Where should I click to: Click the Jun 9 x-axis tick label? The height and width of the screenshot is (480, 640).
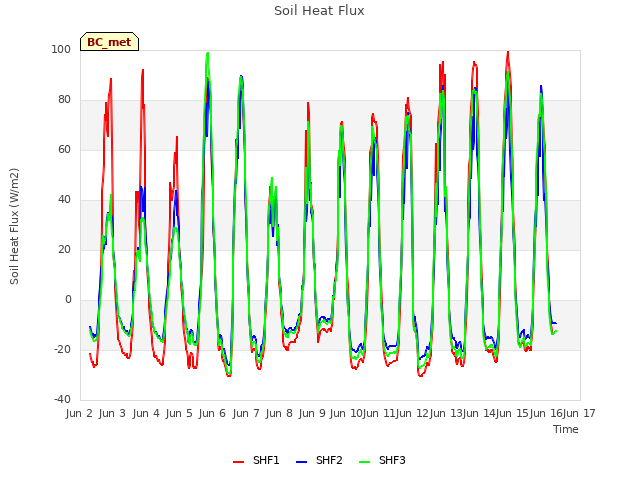[x=312, y=413]
